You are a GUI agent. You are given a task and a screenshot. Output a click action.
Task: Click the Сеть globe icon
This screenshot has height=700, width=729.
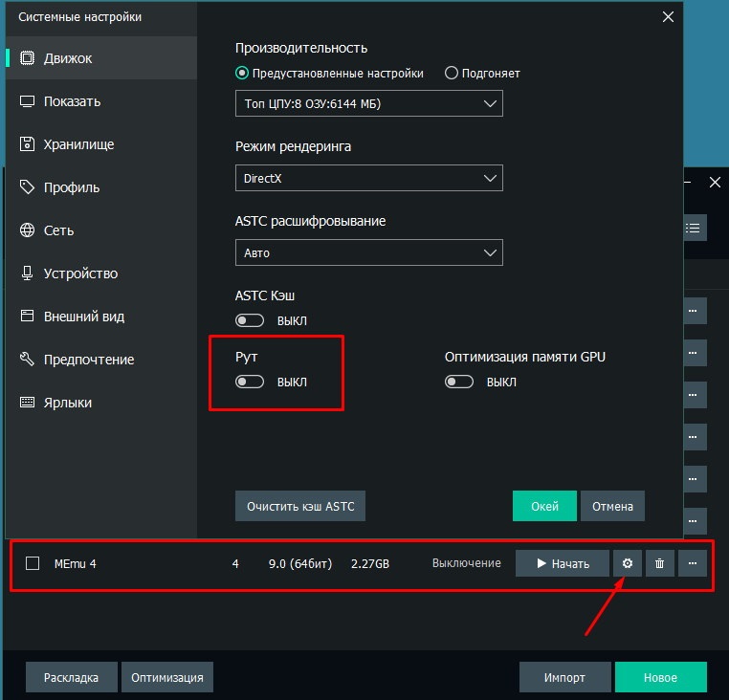[x=27, y=230]
